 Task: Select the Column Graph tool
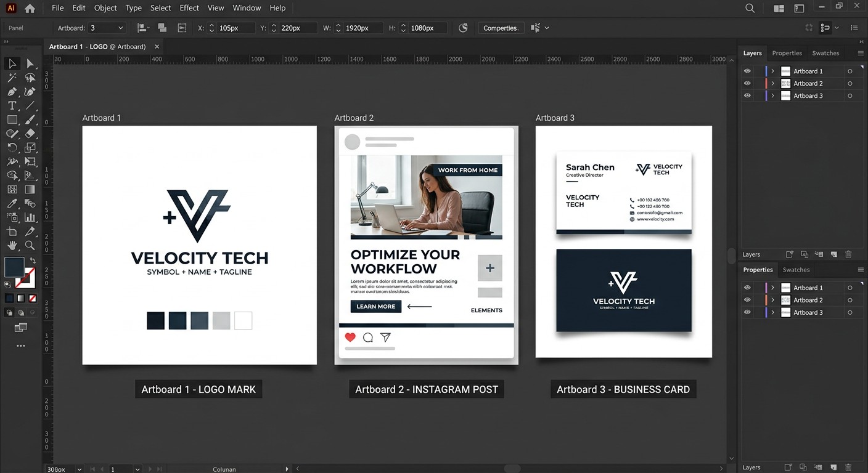coord(30,217)
